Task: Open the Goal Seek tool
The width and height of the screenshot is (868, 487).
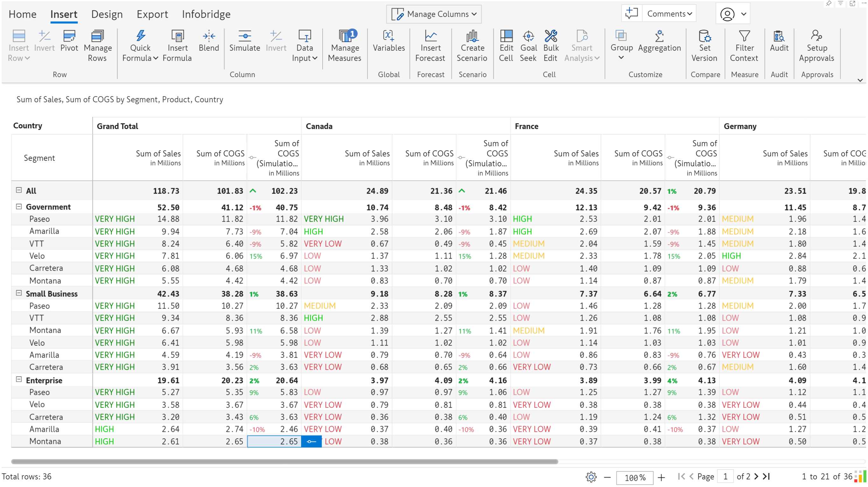Action: (528, 46)
